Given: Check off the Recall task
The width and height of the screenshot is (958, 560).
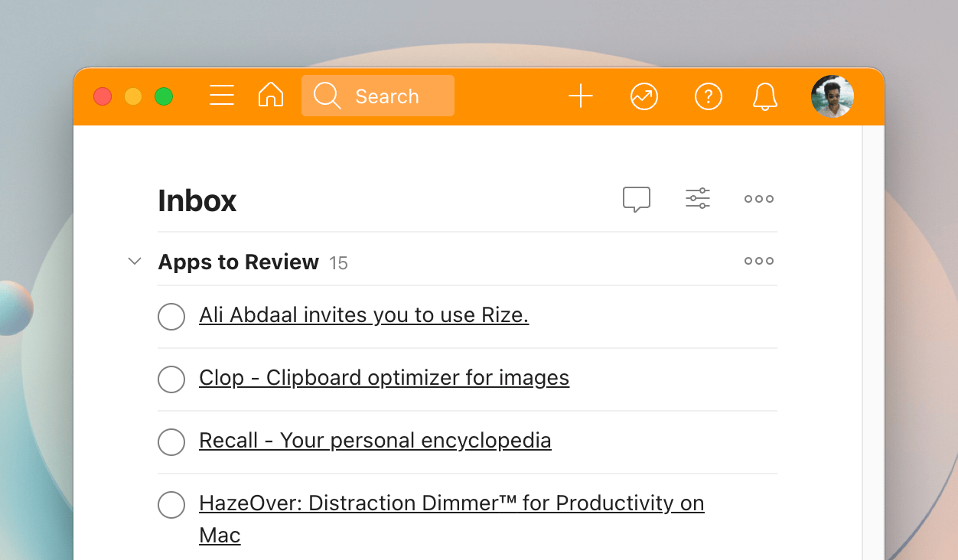Looking at the screenshot, I should (x=171, y=441).
